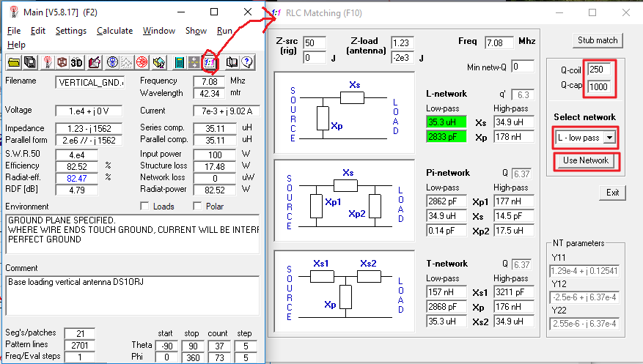Click T-network high-pass Xs1 3211 pF field
643x364 pixels.
click(x=514, y=292)
